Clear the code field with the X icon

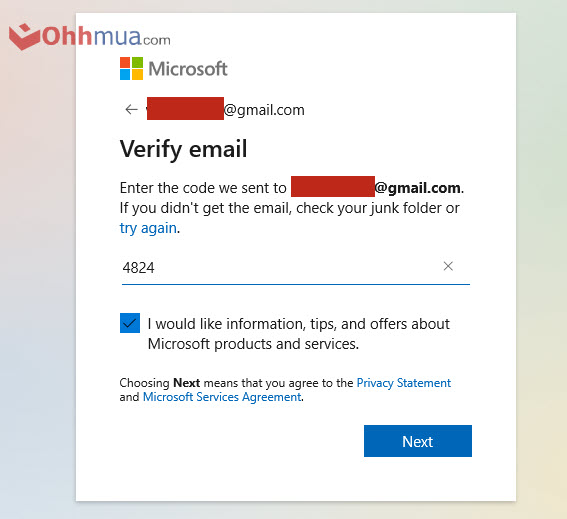[x=448, y=266]
